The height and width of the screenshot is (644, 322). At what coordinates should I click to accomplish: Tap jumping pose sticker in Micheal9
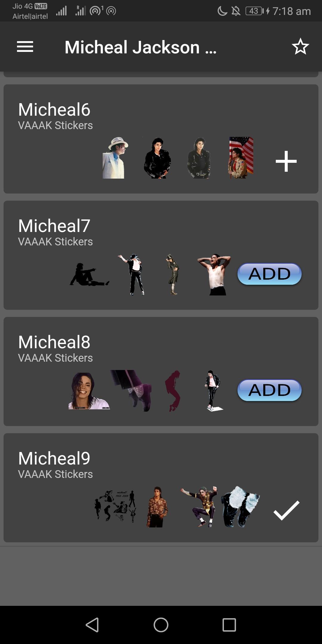pyautogui.click(x=199, y=507)
